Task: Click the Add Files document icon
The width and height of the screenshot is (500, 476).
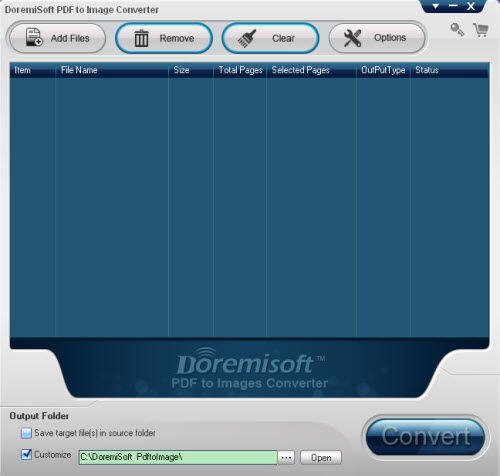Action: (x=34, y=37)
